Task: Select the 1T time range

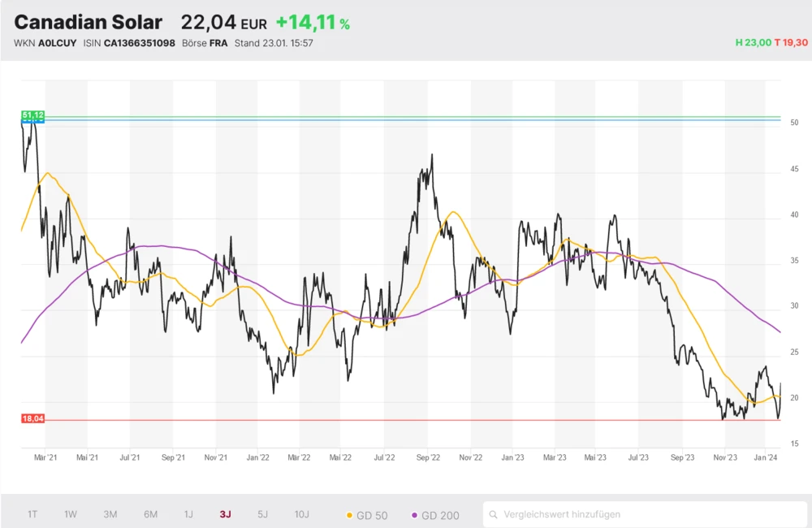Action: pyautogui.click(x=32, y=514)
